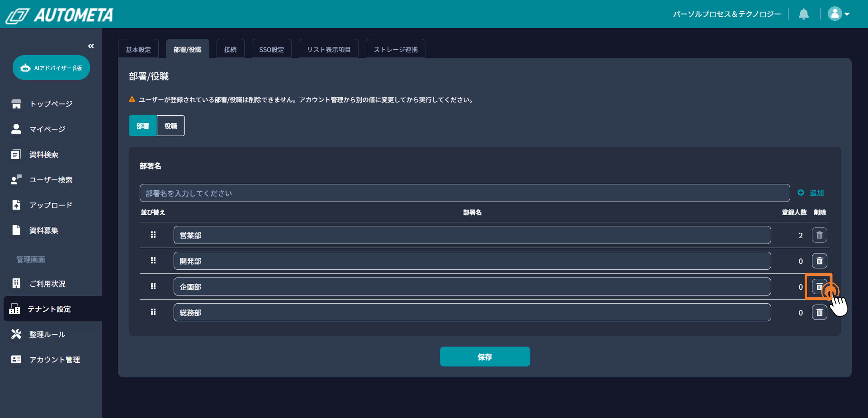Switch to the 役職 toggle option
This screenshot has width=868, height=418.
pos(170,126)
